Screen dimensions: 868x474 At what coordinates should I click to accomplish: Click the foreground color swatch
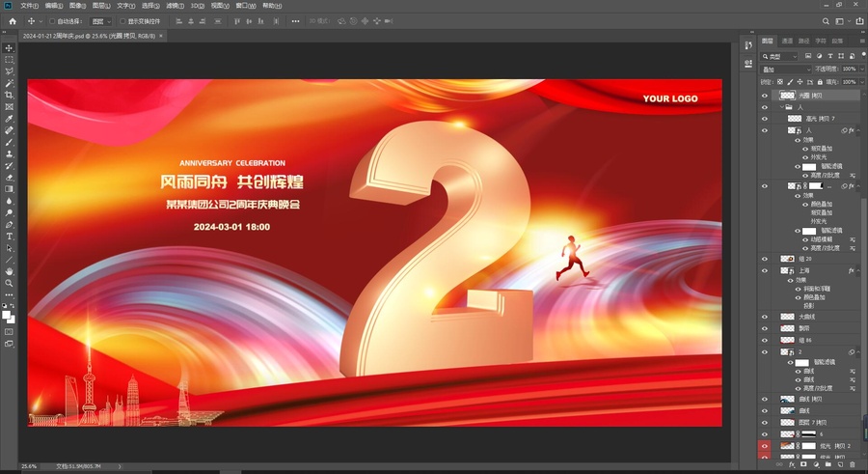7,316
